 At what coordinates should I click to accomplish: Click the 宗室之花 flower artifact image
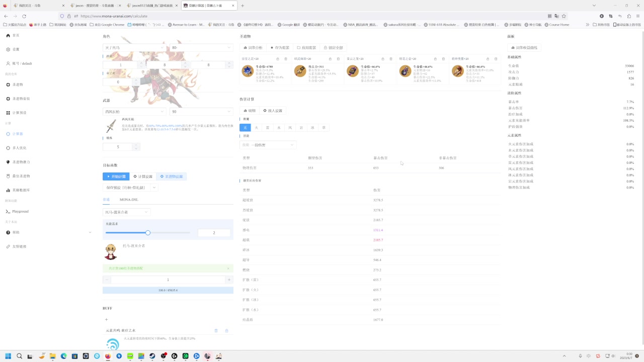[x=248, y=71]
